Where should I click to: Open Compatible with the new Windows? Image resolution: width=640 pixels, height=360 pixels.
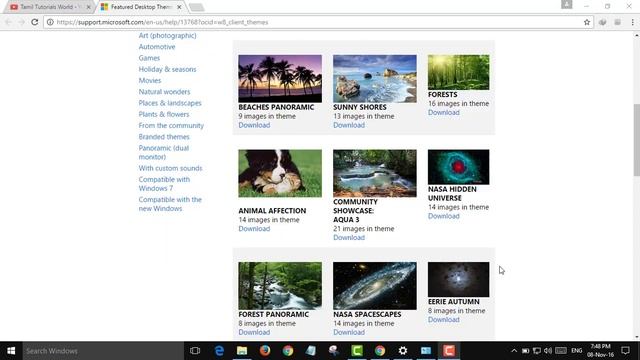[170, 204]
